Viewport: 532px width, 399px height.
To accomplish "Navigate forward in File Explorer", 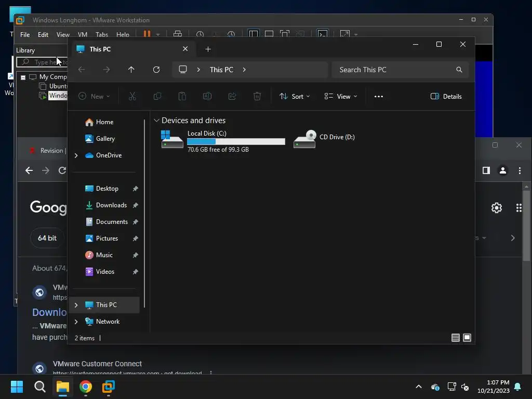I will (x=107, y=70).
